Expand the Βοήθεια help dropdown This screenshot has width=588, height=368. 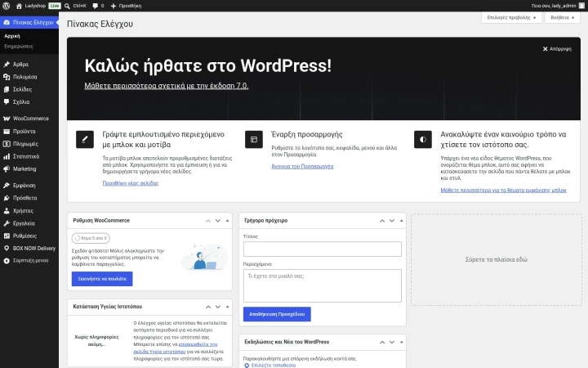pos(562,17)
